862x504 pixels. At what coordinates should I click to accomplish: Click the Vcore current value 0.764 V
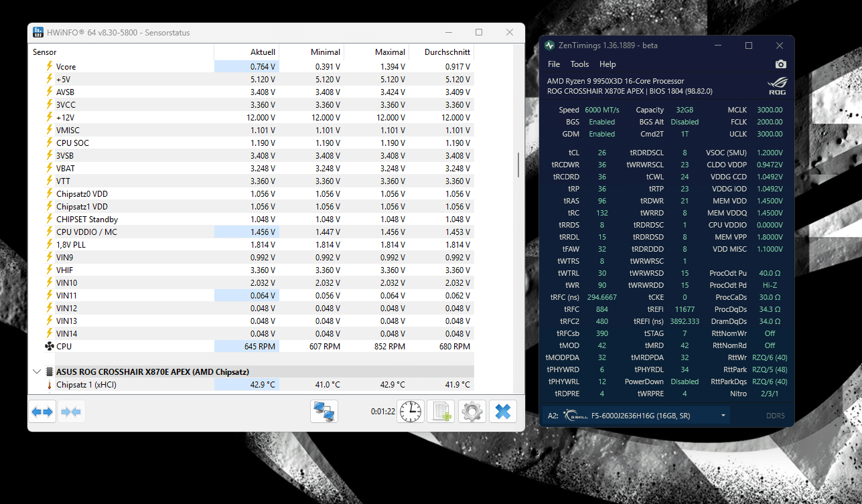[x=263, y=67]
